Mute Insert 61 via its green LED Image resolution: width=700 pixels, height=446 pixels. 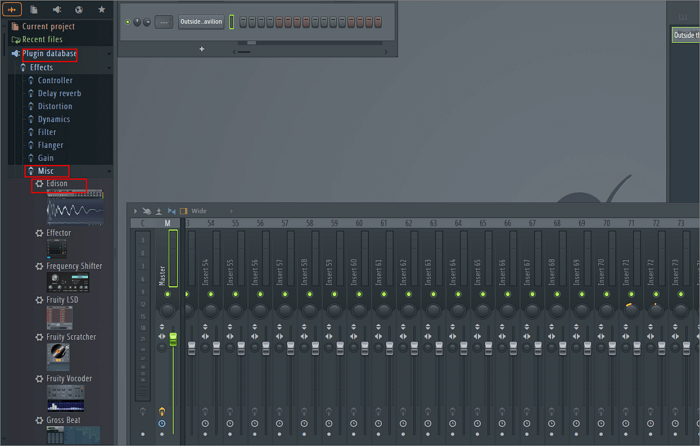(383, 294)
